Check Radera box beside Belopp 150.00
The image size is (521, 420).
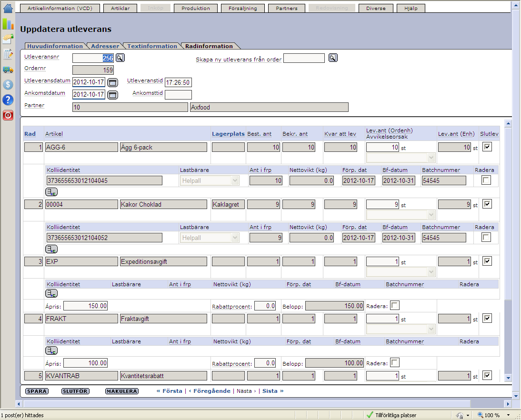click(395, 305)
